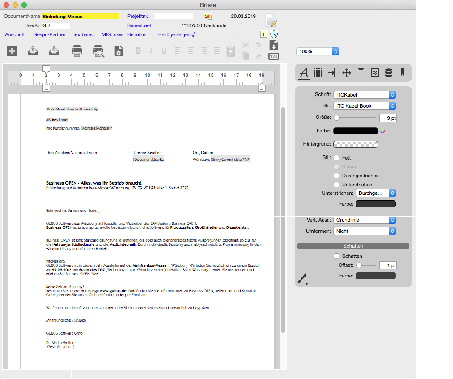
Task: Click the database stack icon in the inspector
Action: click(x=388, y=72)
